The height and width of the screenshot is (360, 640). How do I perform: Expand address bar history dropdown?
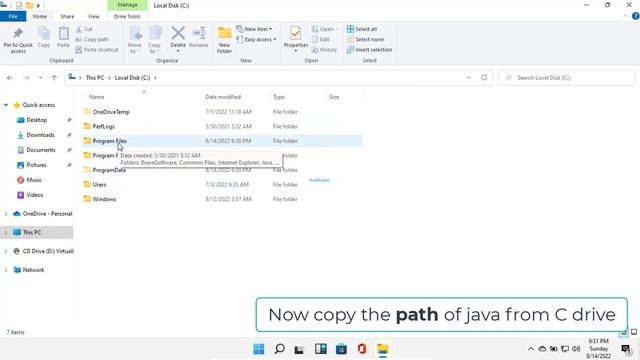point(469,78)
